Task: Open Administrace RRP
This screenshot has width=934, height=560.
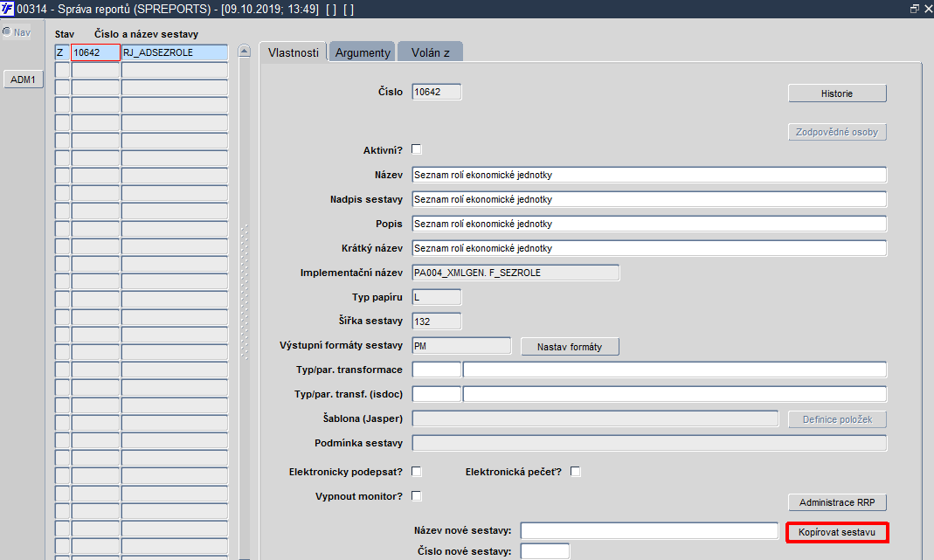Action: [x=837, y=502]
